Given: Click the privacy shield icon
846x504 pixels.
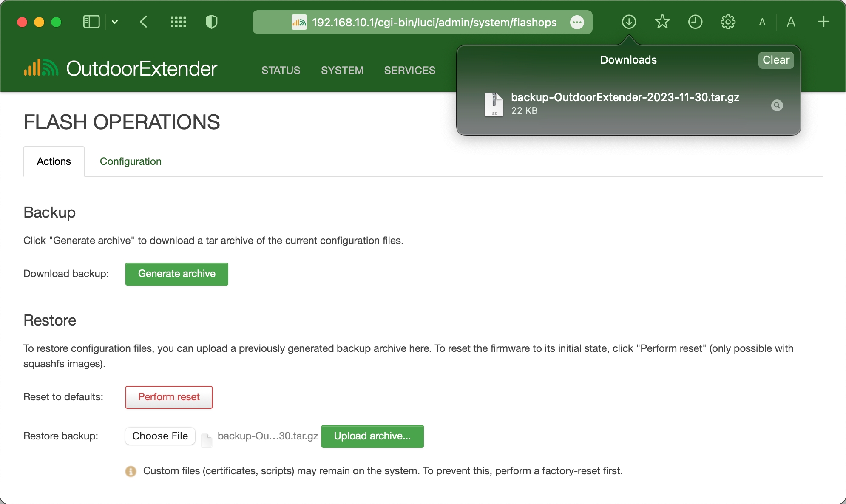Looking at the screenshot, I should [x=211, y=22].
